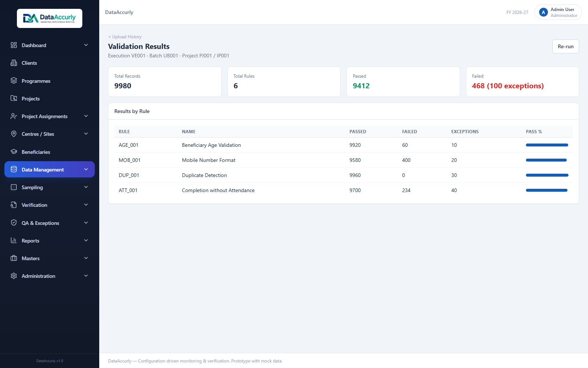Image resolution: width=588 pixels, height=368 pixels.
Task: Click the Re-run button
Action: click(566, 46)
